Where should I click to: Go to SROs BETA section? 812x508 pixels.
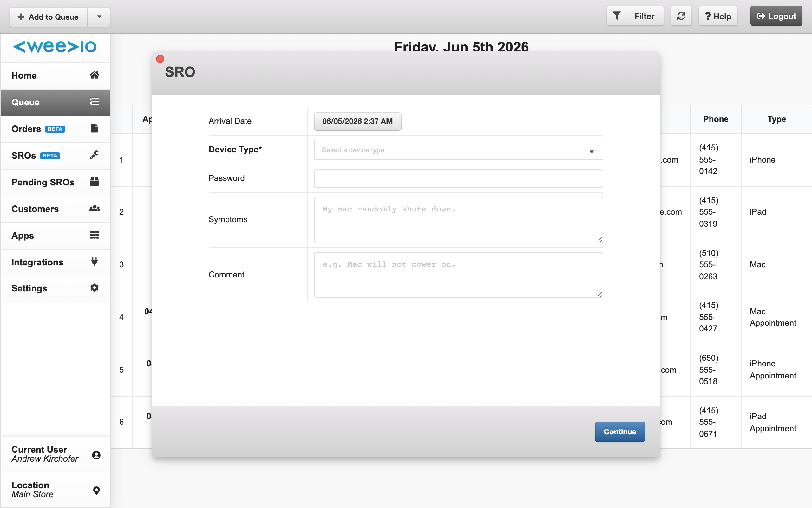pos(56,156)
